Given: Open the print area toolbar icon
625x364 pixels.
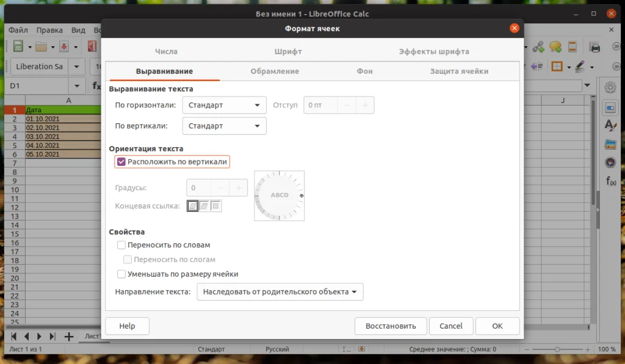Looking at the screenshot, I should [593, 46].
